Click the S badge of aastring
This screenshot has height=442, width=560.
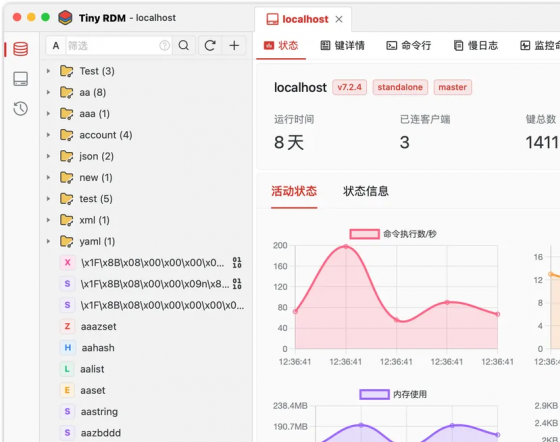pos(67,411)
